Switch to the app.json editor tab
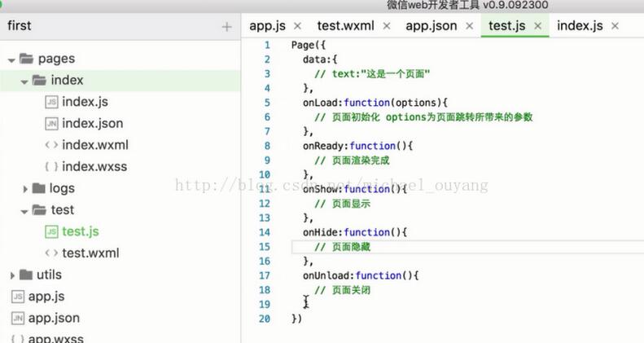The width and height of the screenshot is (644, 343). pyautogui.click(x=431, y=25)
